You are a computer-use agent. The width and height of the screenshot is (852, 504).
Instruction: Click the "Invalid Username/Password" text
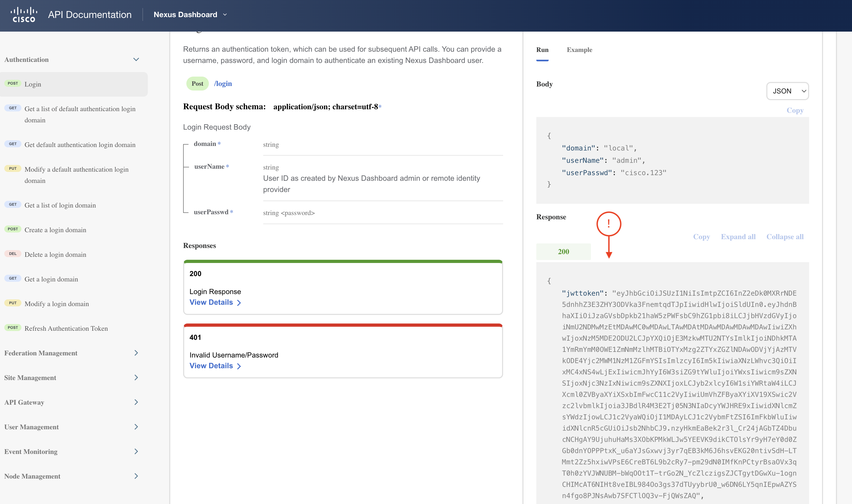tap(234, 355)
